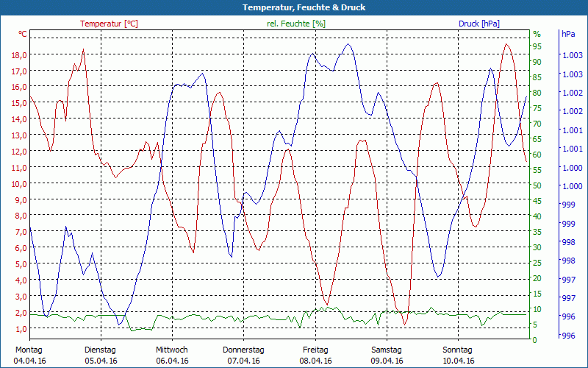
Task: Click the '13,0' temperature axis value
Action: (19, 135)
